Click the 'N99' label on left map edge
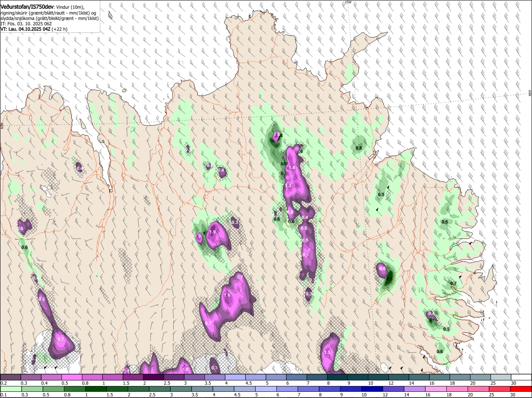This screenshot has width=532, height=398. [2, 125]
